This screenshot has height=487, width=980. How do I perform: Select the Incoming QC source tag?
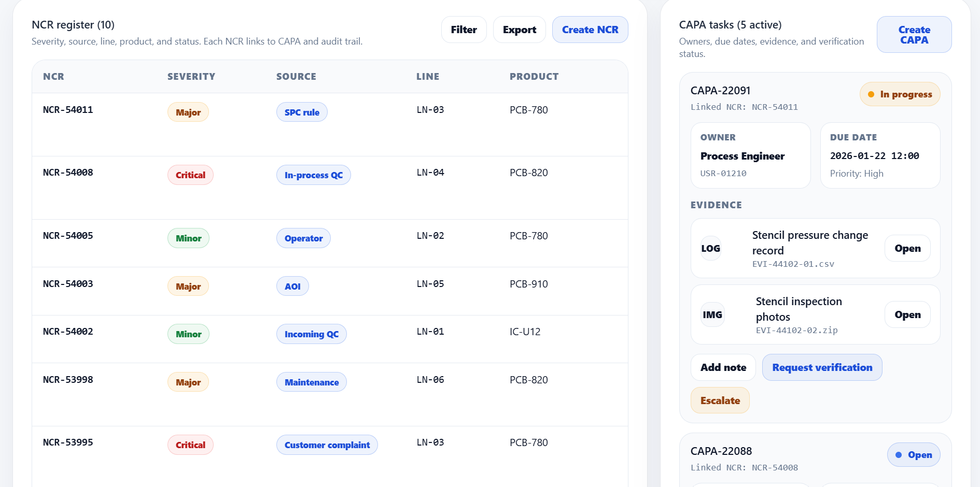(x=311, y=334)
